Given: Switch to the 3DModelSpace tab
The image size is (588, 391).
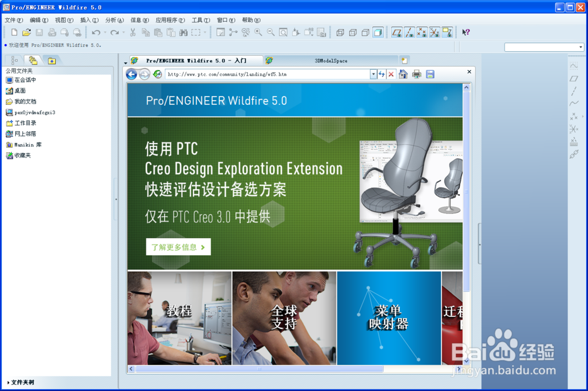Looking at the screenshot, I should 330,61.
